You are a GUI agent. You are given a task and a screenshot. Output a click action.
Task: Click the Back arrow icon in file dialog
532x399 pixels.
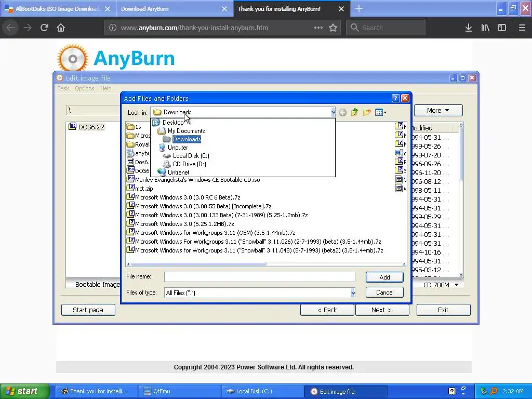[x=343, y=112]
